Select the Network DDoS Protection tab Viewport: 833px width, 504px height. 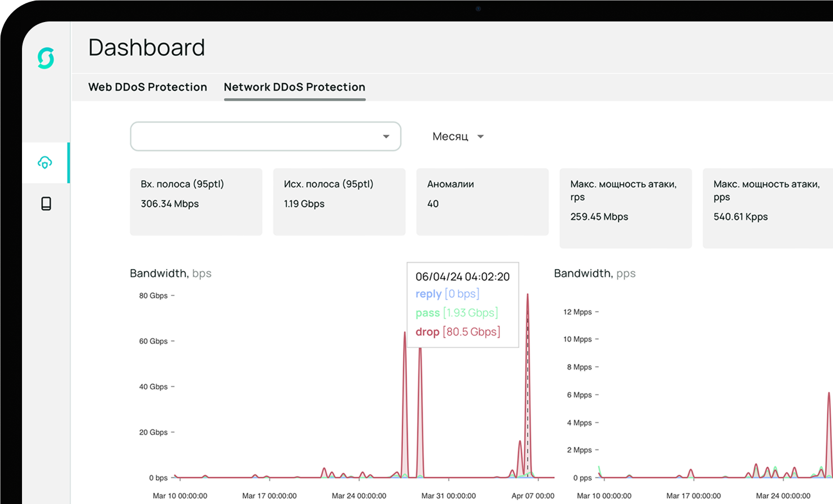pyautogui.click(x=294, y=87)
